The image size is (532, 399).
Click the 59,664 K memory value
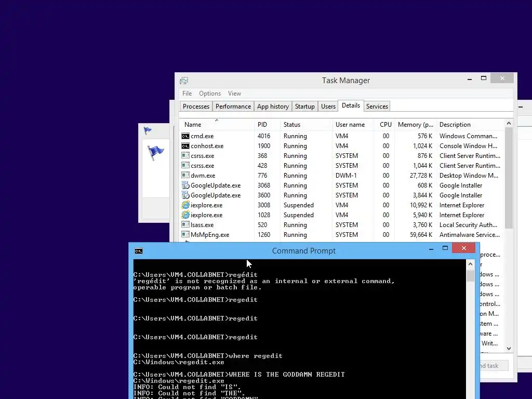click(x=421, y=234)
